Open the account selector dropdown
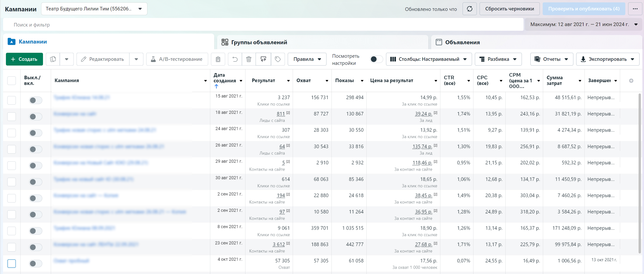 (94, 9)
